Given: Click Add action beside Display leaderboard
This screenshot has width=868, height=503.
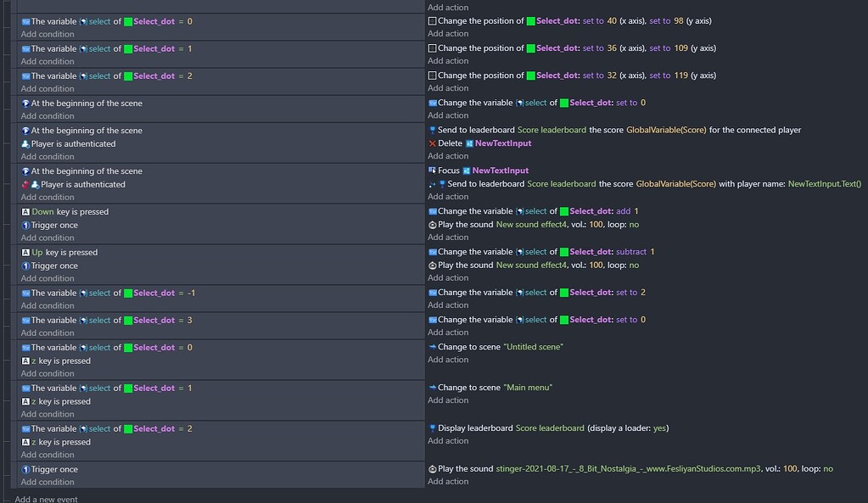Looking at the screenshot, I should click(449, 441).
